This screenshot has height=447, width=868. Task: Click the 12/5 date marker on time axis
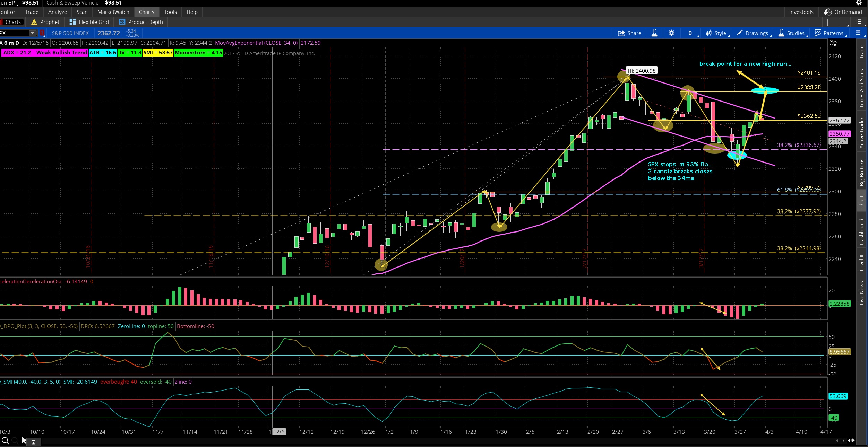tap(279, 432)
